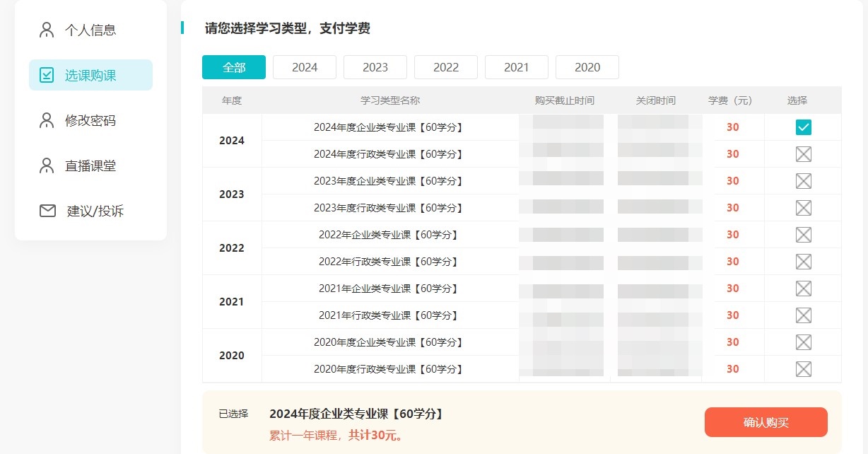Image resolution: width=868 pixels, height=454 pixels.
Task: Go to 直播课堂 in the sidebar
Action: [90, 165]
